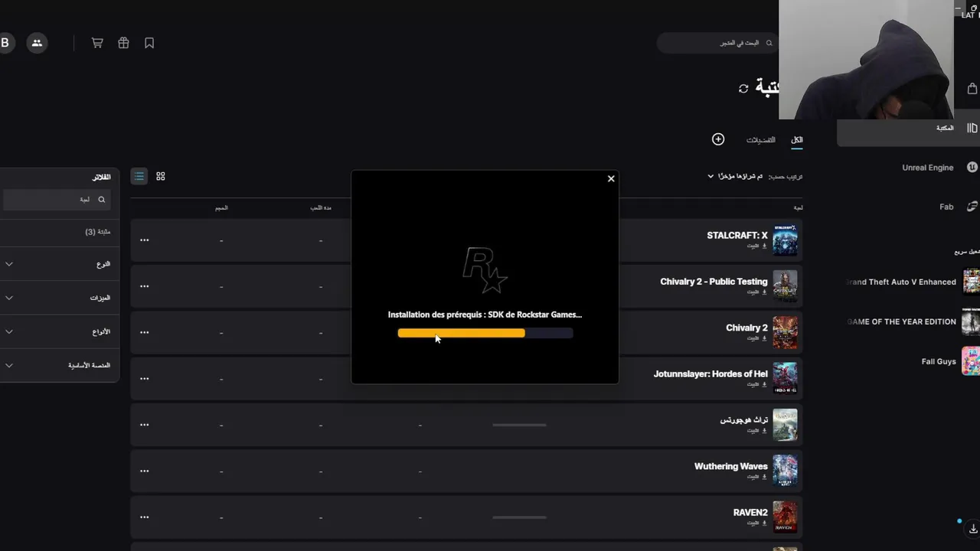980x551 pixels.
Task: Click the install icon under Jotunnslayer
Action: (x=764, y=384)
